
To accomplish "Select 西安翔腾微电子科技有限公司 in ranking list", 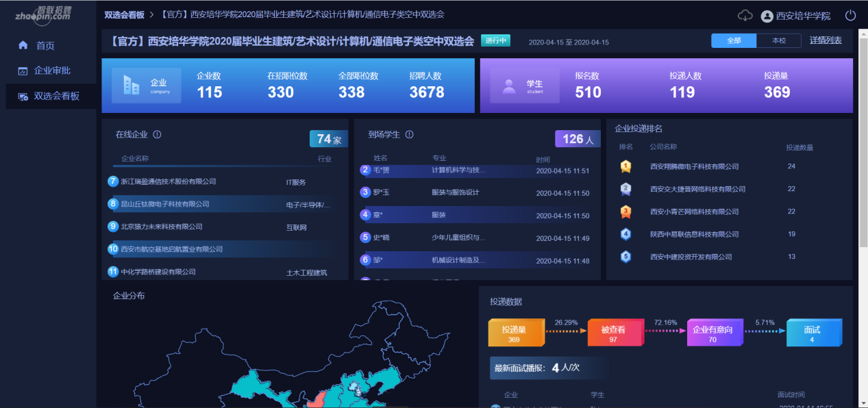I will click(x=694, y=166).
